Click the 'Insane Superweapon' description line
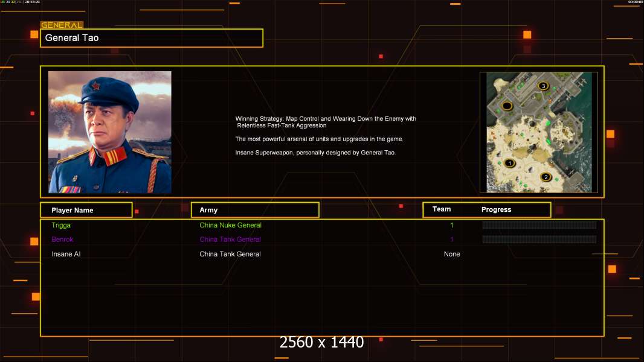 point(315,153)
